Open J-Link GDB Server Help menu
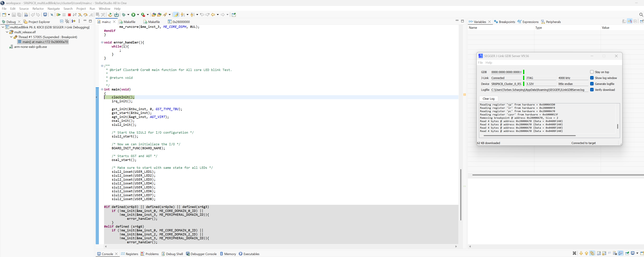This screenshot has height=257, width=644. pos(489,63)
